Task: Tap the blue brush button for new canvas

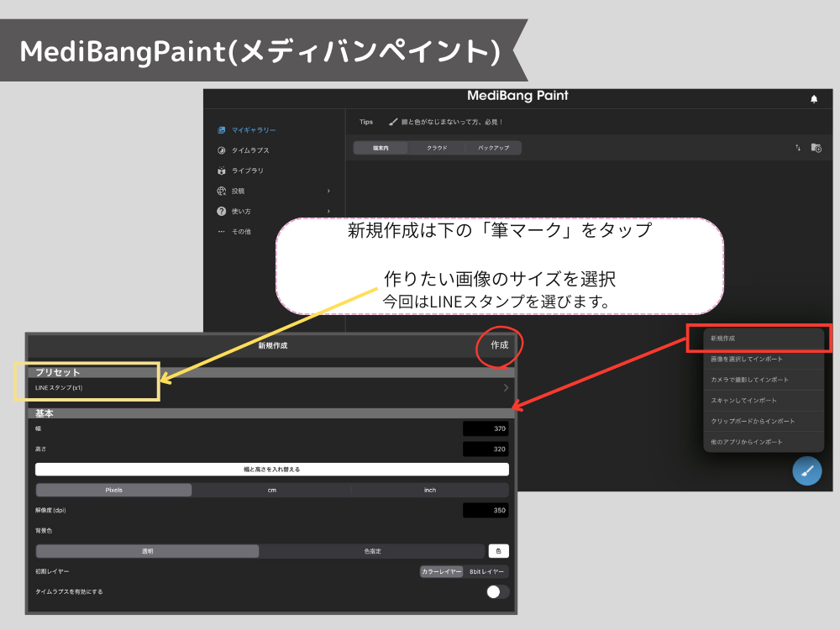Action: coord(806,471)
